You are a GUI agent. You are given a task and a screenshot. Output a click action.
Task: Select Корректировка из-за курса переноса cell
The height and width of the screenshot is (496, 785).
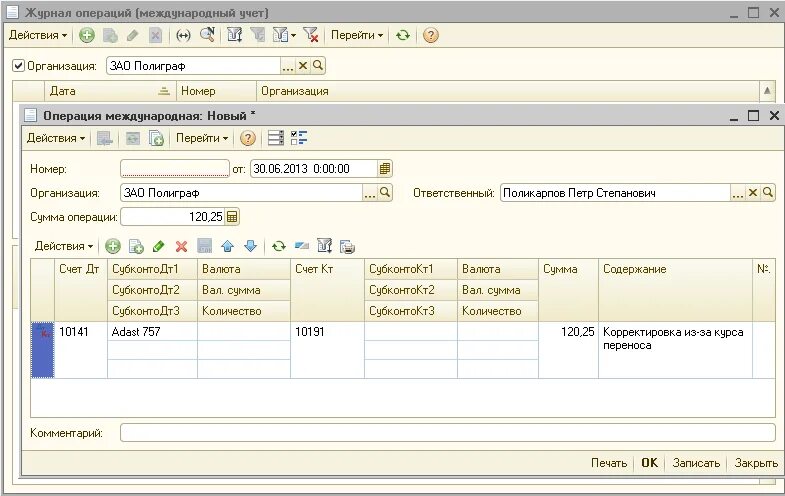coord(675,350)
